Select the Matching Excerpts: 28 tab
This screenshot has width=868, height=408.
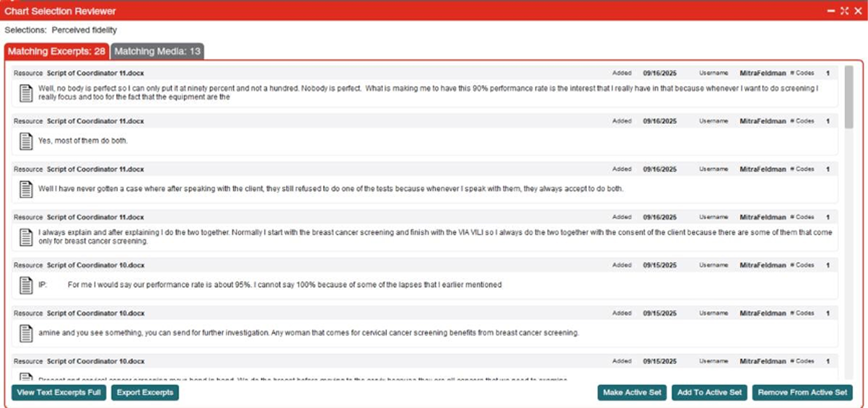(56, 51)
